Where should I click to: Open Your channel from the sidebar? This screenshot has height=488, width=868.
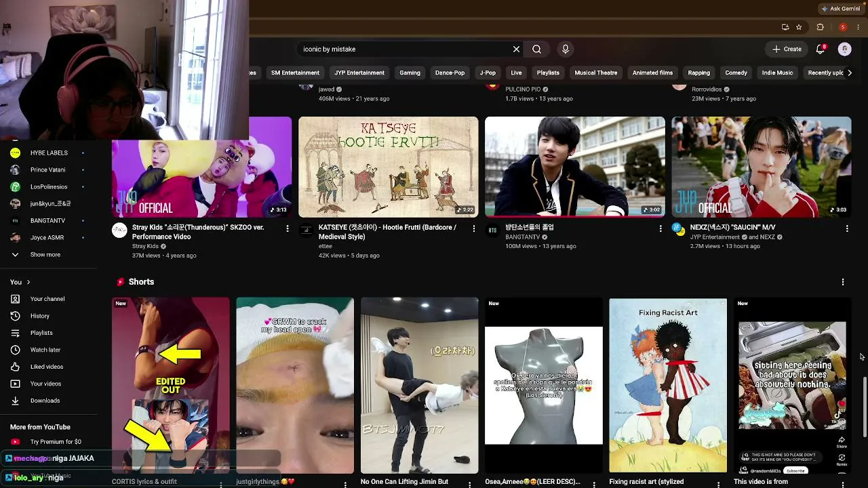pyautogui.click(x=47, y=299)
